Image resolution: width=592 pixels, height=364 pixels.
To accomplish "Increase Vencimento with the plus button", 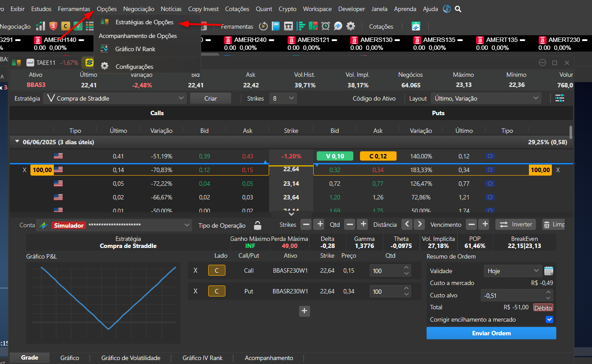I will (485, 225).
